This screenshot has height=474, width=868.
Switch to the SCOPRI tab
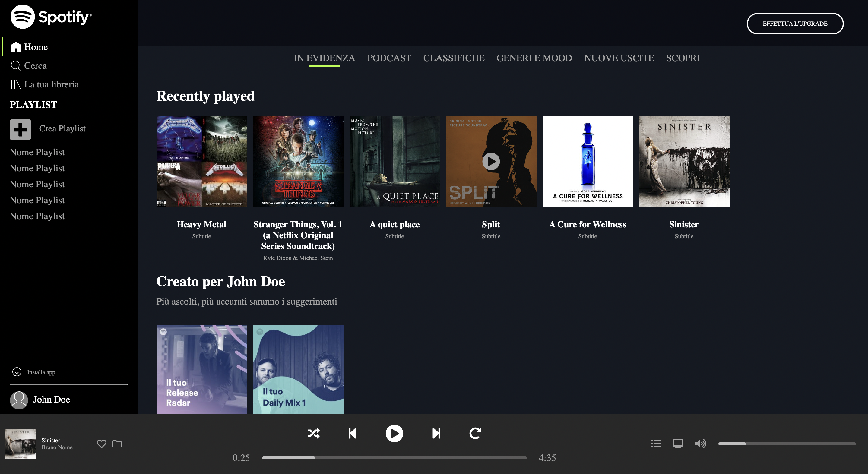(x=683, y=58)
